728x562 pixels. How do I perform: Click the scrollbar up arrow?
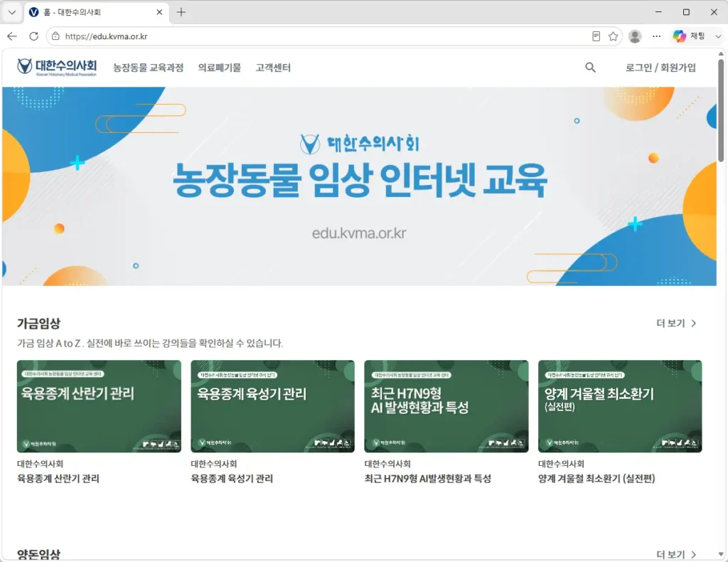[x=721, y=54]
